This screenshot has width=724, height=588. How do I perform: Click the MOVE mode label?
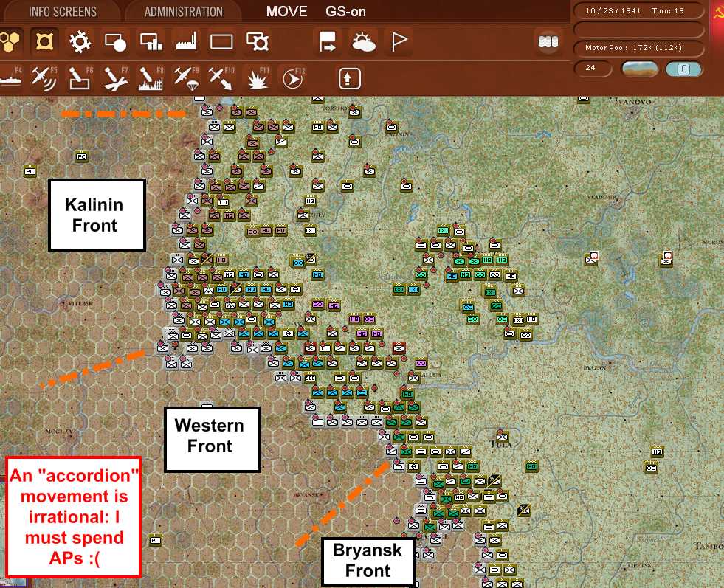pyautogui.click(x=287, y=12)
